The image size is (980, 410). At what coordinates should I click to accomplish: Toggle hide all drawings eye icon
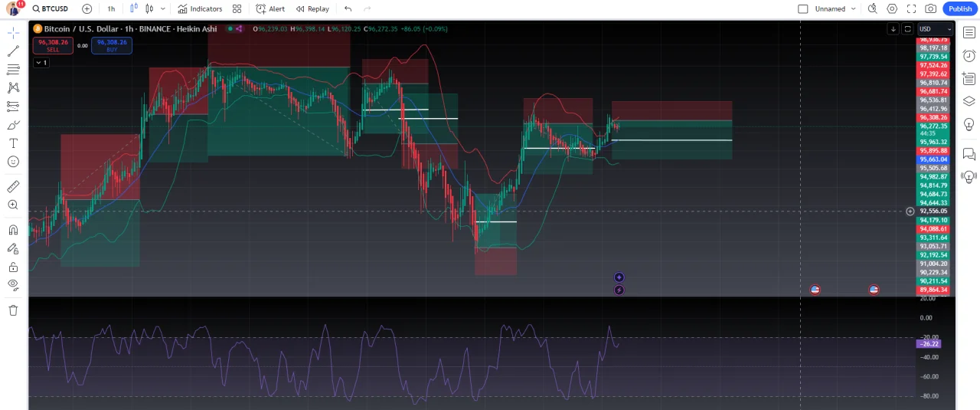coord(13,285)
